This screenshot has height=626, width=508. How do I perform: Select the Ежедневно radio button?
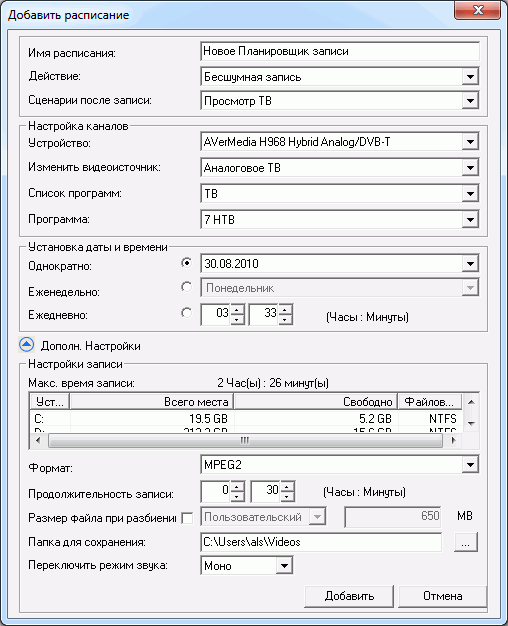[x=187, y=313]
